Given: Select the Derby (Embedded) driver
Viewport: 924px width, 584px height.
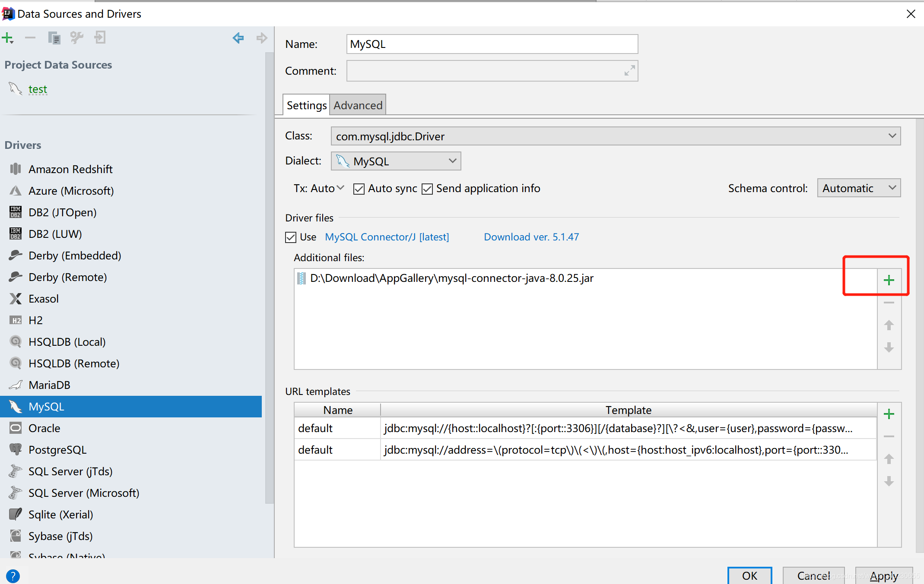Looking at the screenshot, I should point(131,256).
